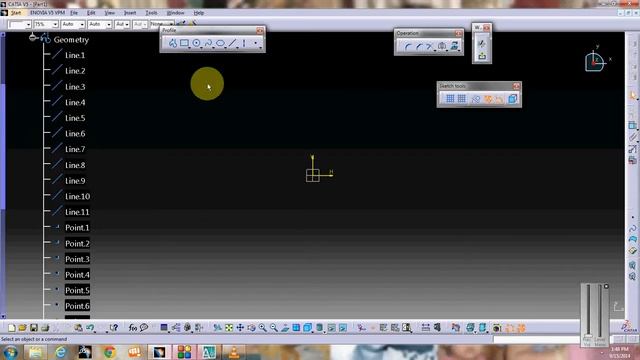The image size is (640, 360).
Task: Open the Help menu
Action: [x=198, y=13]
